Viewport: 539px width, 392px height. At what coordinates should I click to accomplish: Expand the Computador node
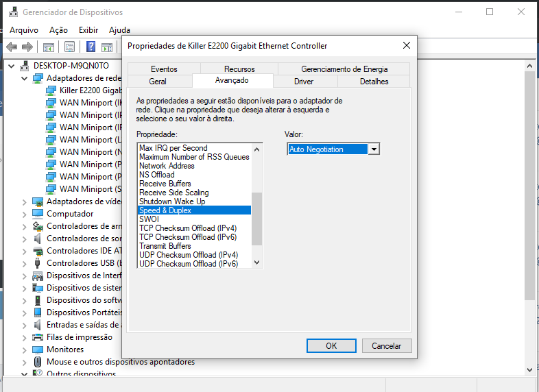(24, 215)
